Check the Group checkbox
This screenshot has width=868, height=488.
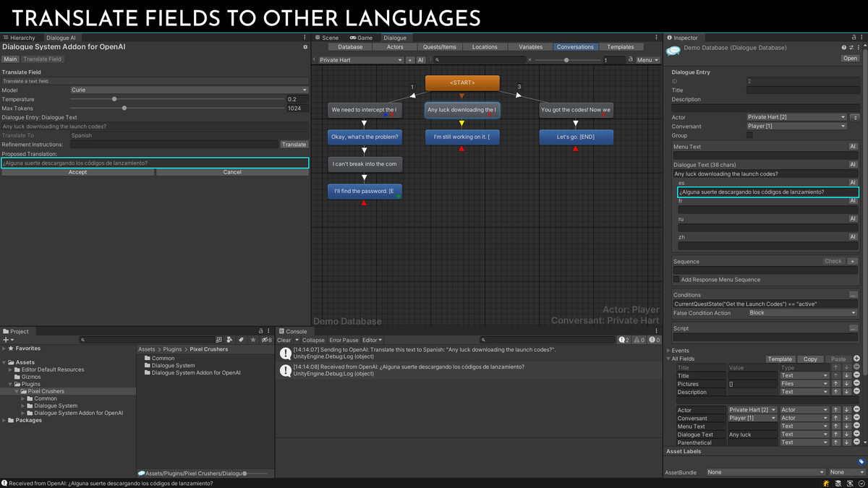[x=749, y=135]
